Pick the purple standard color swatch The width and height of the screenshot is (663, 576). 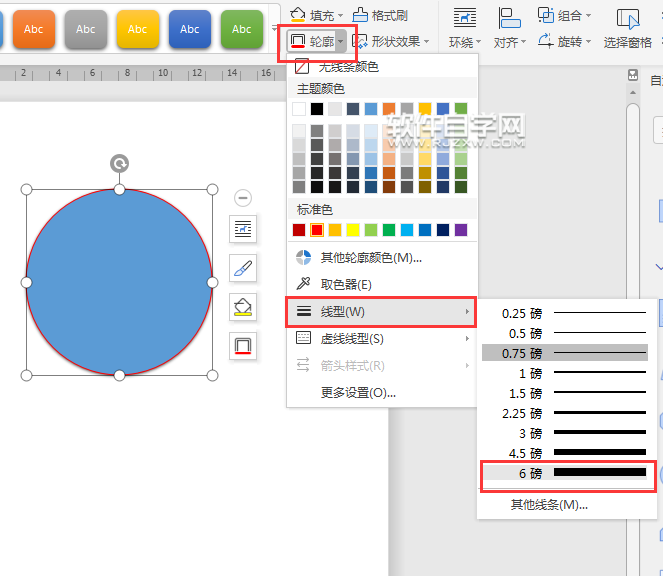click(x=461, y=230)
